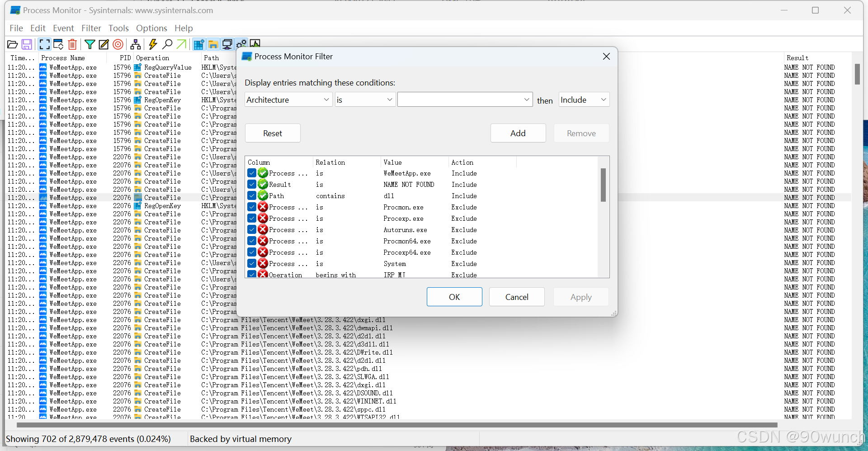Toggle Show Profiling Events icon
868x451 pixels.
click(255, 43)
